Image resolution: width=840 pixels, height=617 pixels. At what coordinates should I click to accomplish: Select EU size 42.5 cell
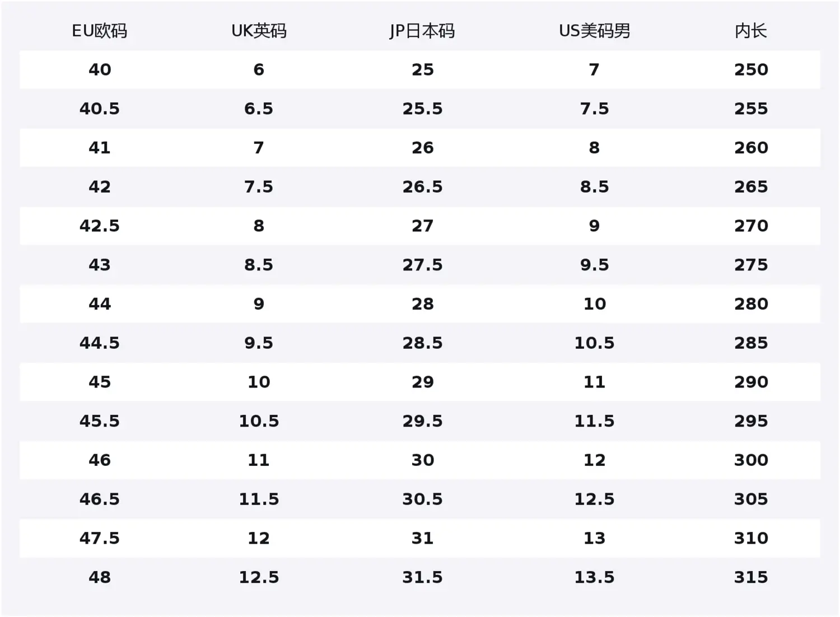[x=100, y=226]
